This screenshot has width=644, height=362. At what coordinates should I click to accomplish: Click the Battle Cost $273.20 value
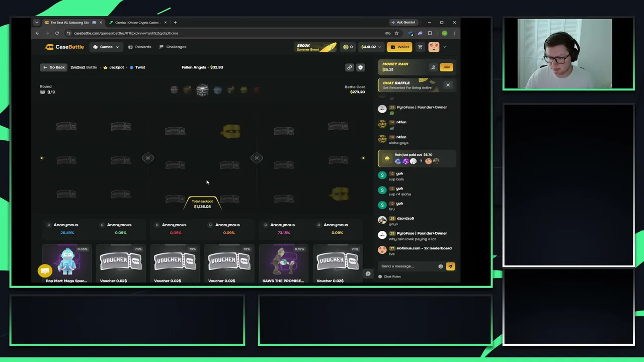click(357, 92)
